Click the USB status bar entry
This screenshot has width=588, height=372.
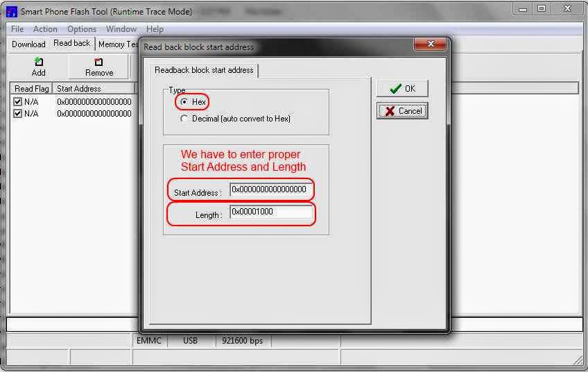point(191,341)
